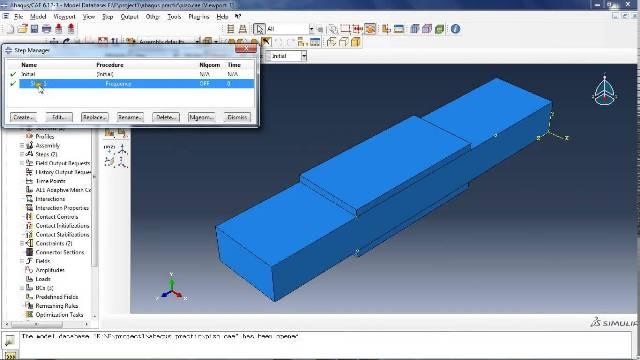Click the Connector Sections tree icon
640x360 pixels.
pos(29,252)
